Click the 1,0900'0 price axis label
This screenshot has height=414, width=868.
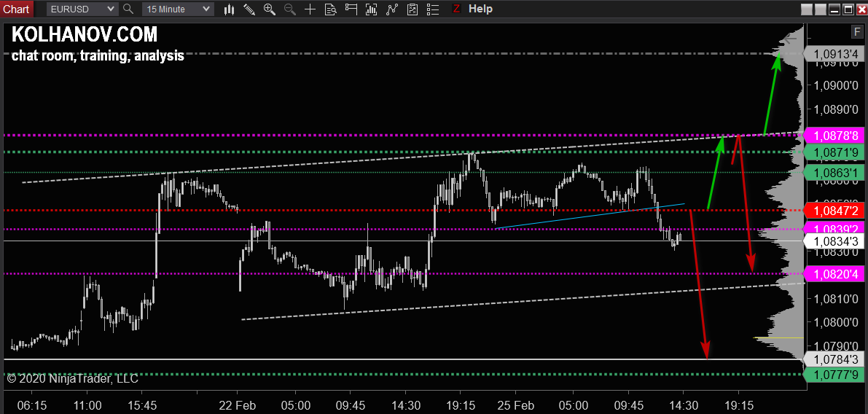pos(836,86)
